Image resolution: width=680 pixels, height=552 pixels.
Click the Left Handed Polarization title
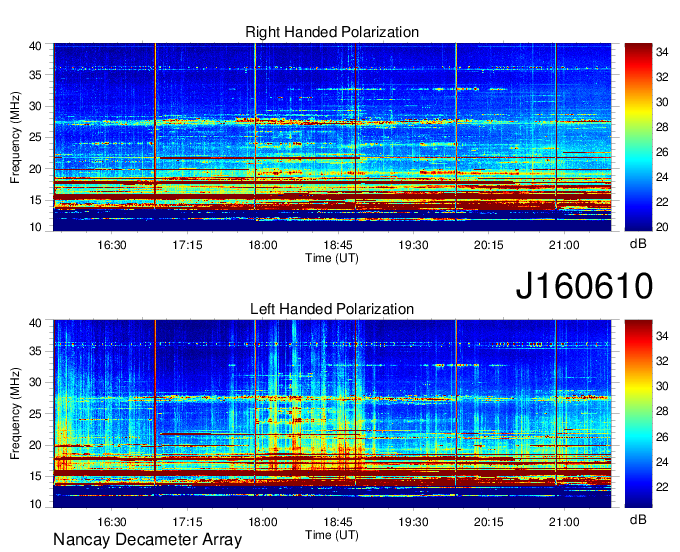pos(332,309)
